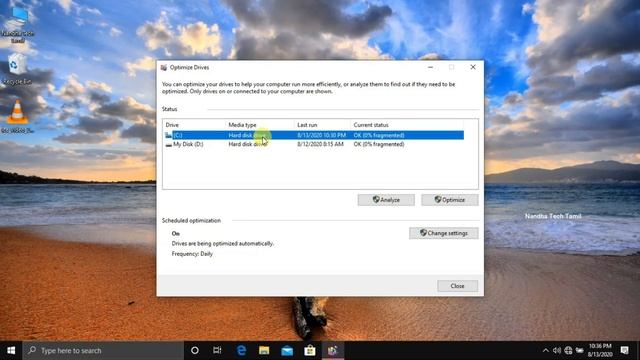The image size is (640, 360).
Task: Open File Explorer from the taskbar
Action: (264, 351)
